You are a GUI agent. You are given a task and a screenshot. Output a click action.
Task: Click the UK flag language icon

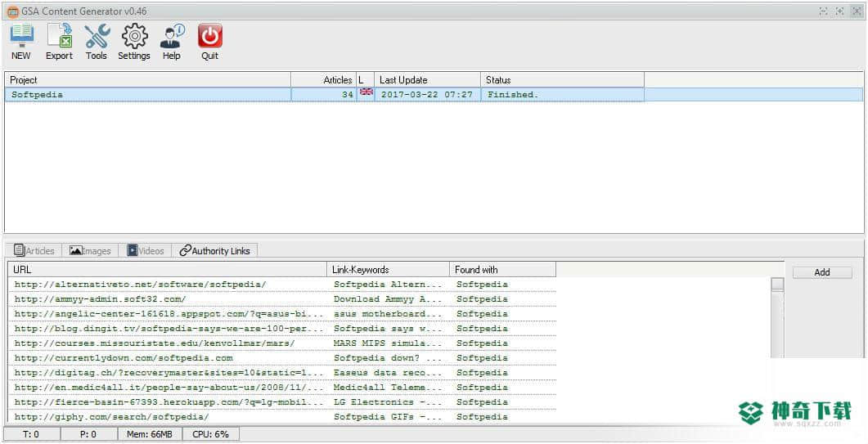[366, 92]
